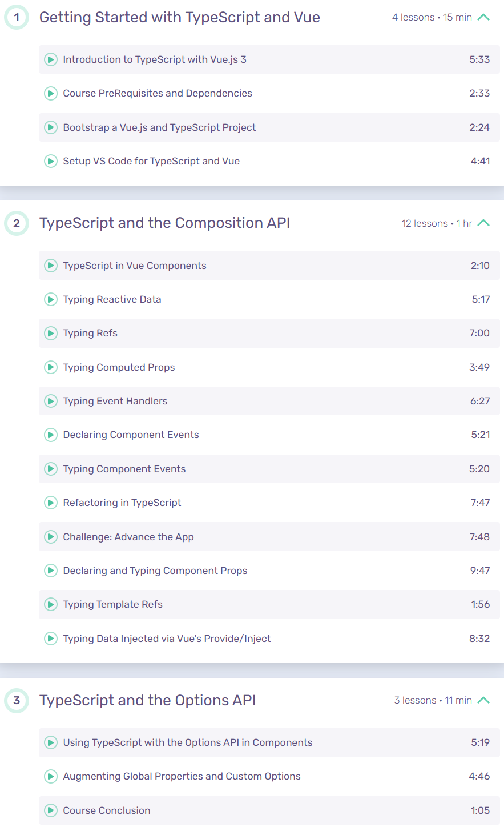Click play icon beside Course Conclusion

[51, 810]
